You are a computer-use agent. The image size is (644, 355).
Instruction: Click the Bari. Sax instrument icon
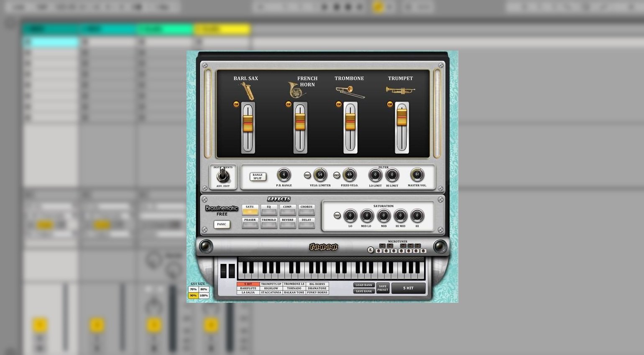(247, 91)
